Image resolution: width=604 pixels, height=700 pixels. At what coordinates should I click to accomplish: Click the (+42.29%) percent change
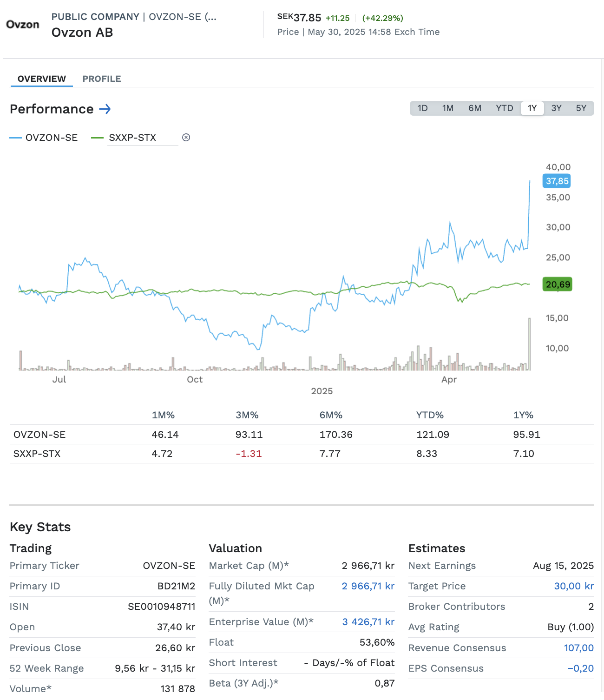383,18
